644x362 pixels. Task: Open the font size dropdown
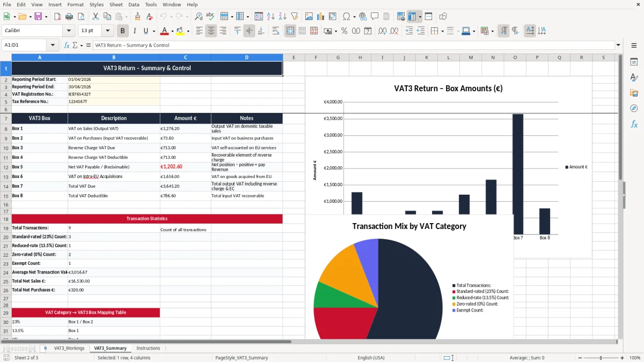tap(108, 31)
